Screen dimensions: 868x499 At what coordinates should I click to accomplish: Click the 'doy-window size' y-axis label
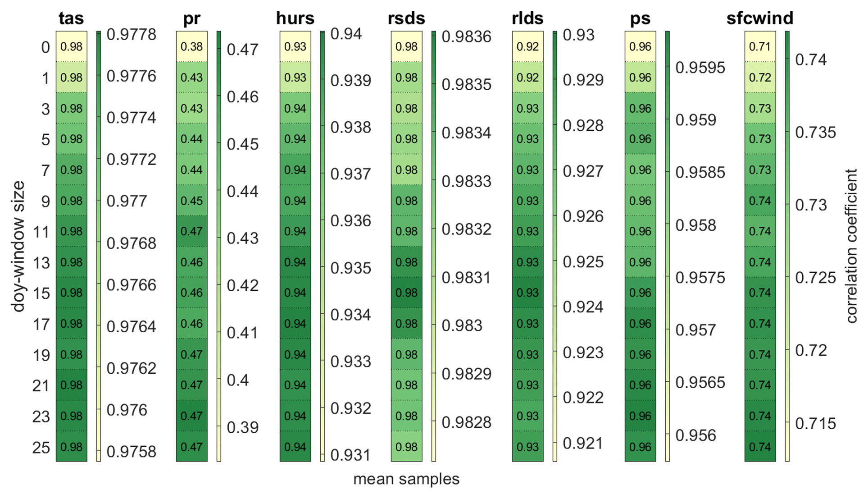[18, 246]
